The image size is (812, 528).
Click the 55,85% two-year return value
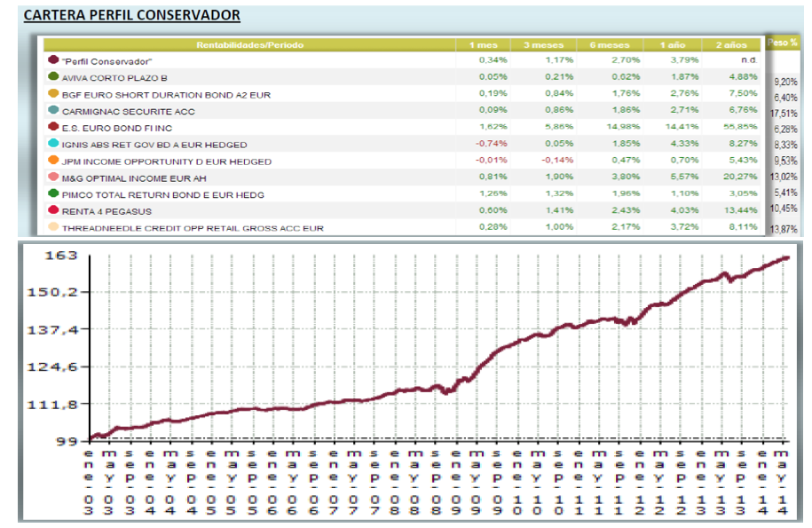point(740,126)
